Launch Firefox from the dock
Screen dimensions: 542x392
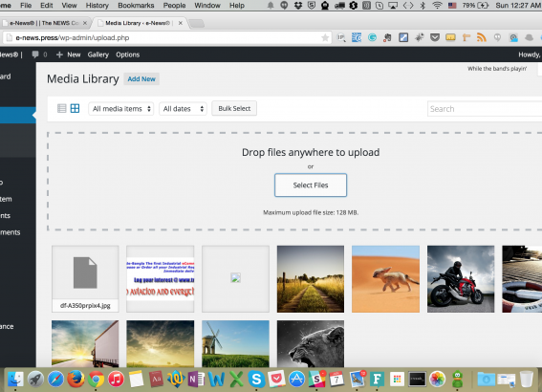click(x=76, y=380)
